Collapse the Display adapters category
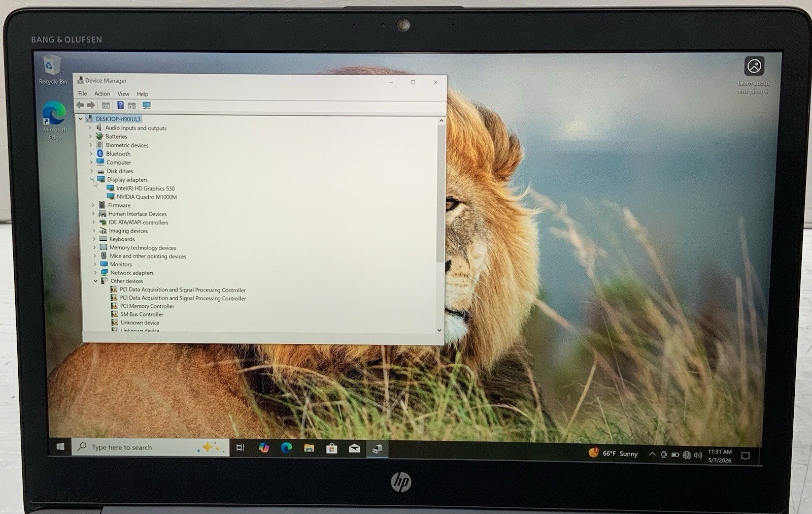The width and height of the screenshot is (812, 514). point(92,179)
